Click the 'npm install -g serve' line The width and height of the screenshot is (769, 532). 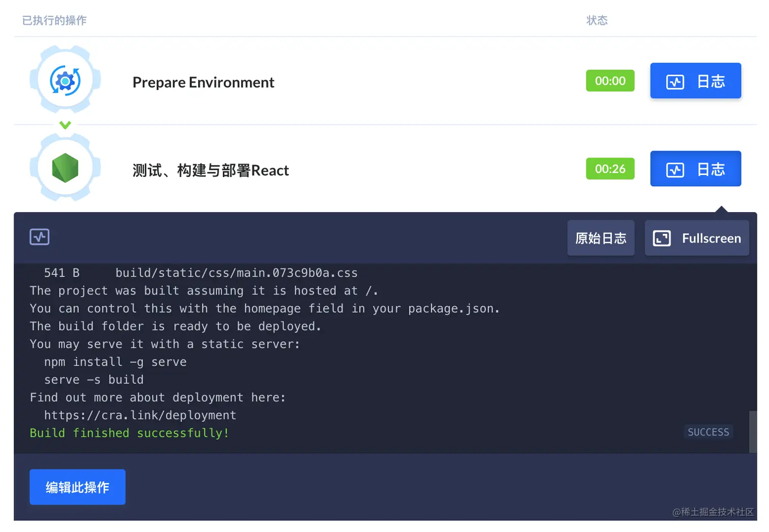pyautogui.click(x=115, y=362)
